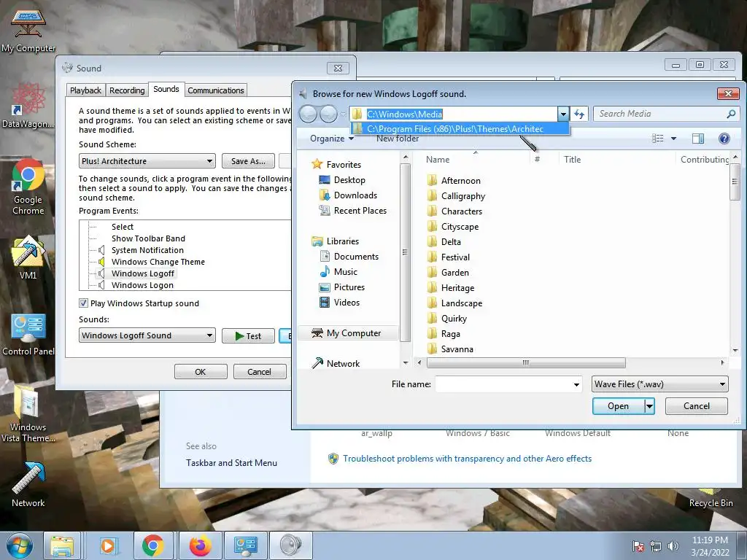The image size is (747, 560).
Task: Open Network desktop icon
Action: (x=28, y=485)
